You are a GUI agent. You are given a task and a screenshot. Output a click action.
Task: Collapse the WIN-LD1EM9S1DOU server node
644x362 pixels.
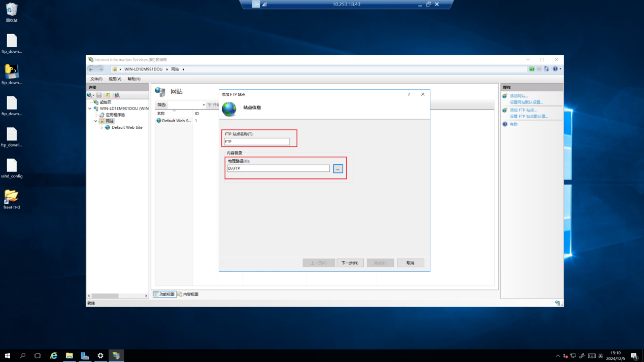[90, 108]
